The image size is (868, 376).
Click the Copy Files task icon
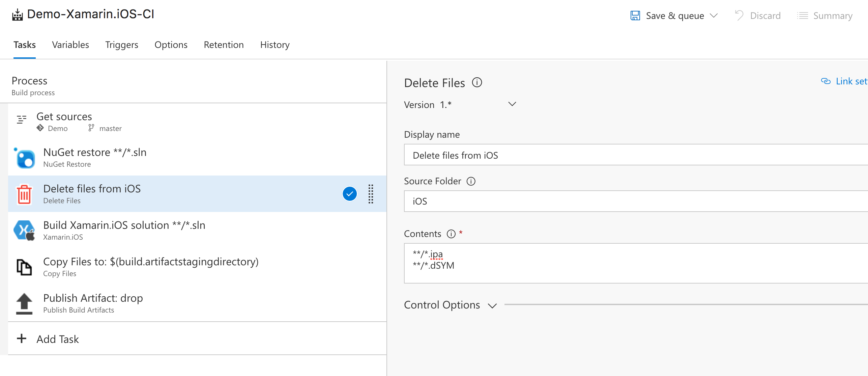pyautogui.click(x=23, y=267)
